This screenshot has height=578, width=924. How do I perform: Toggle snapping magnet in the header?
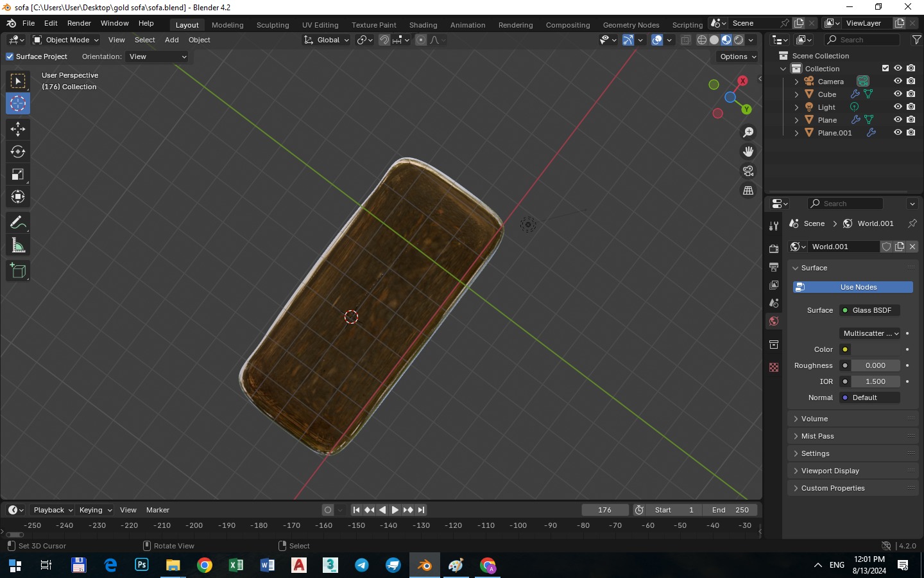click(384, 40)
